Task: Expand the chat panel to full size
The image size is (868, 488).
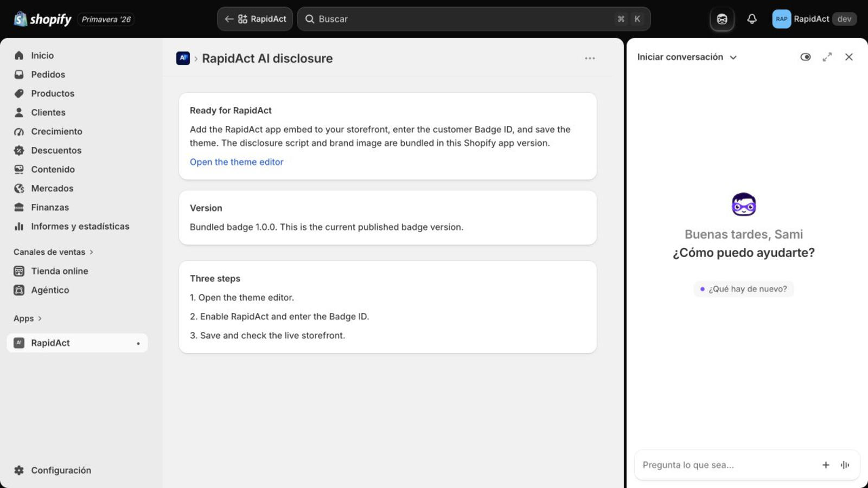Action: pos(827,57)
